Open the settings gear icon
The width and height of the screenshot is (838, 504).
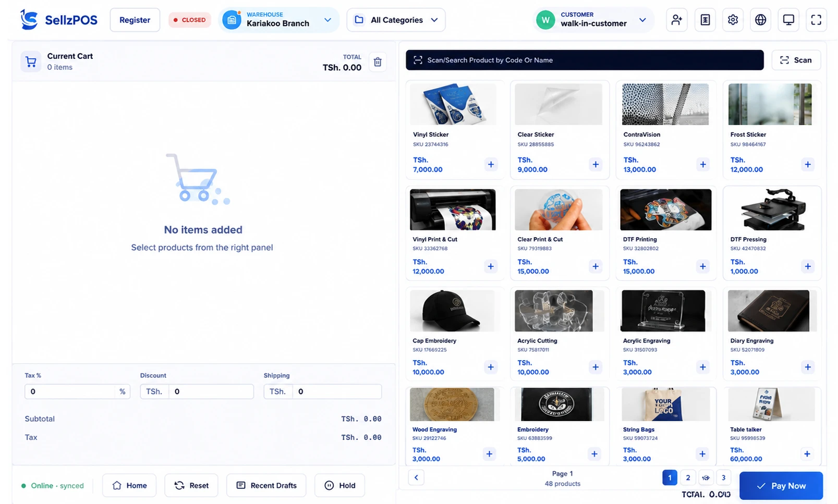click(733, 20)
